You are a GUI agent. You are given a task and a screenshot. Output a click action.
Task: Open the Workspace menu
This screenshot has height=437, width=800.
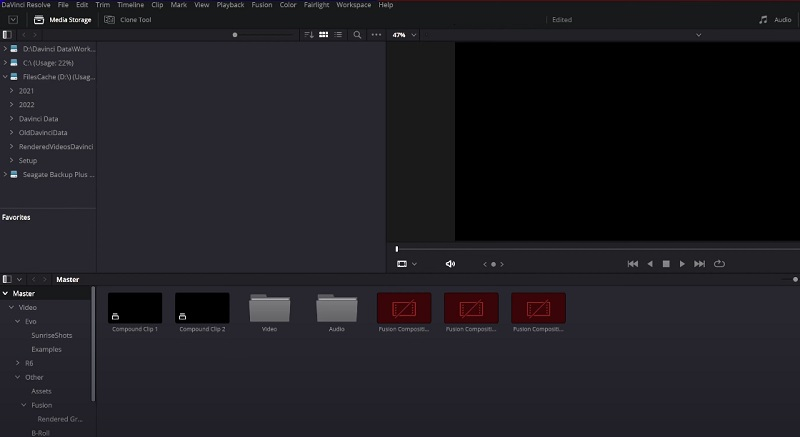click(354, 5)
